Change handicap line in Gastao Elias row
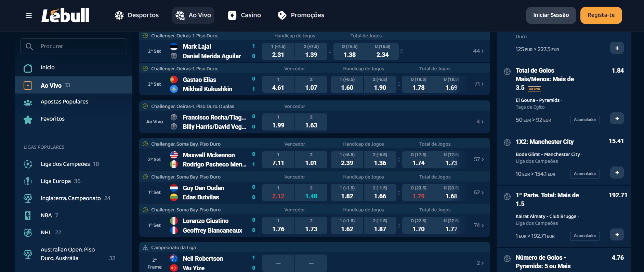Screen dimensions: 644x272 [399, 84]
